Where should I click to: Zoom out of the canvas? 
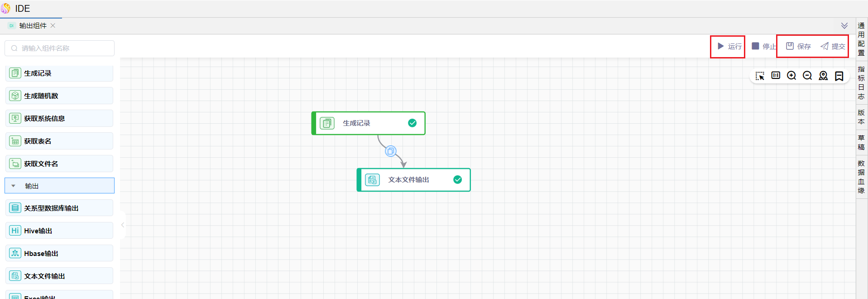point(807,76)
